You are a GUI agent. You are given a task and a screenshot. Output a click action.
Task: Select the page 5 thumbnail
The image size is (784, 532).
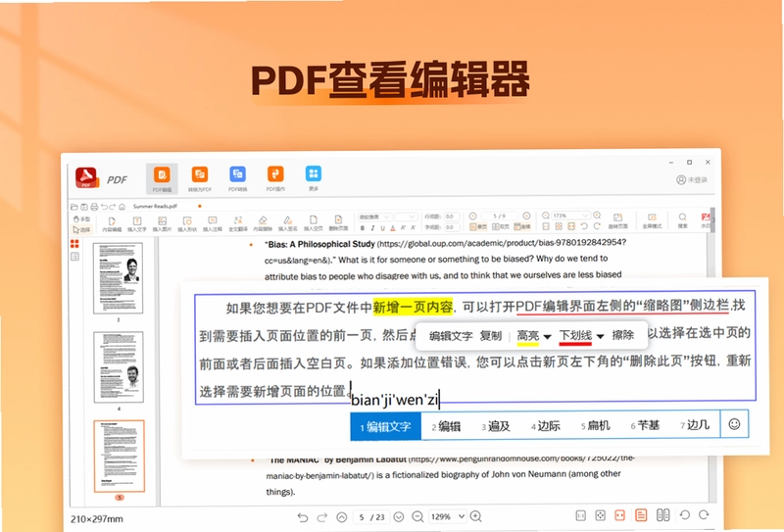119,456
